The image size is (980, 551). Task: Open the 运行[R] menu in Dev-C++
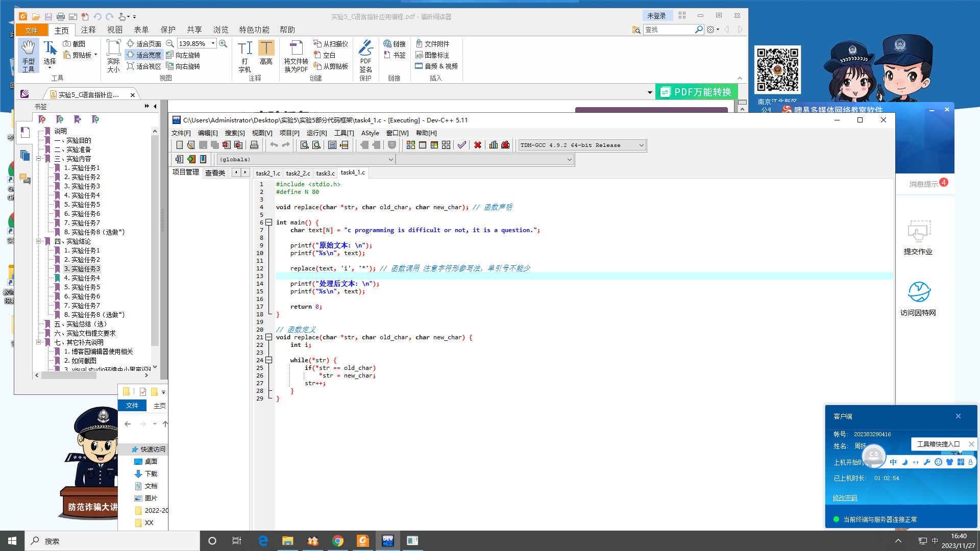coord(316,133)
